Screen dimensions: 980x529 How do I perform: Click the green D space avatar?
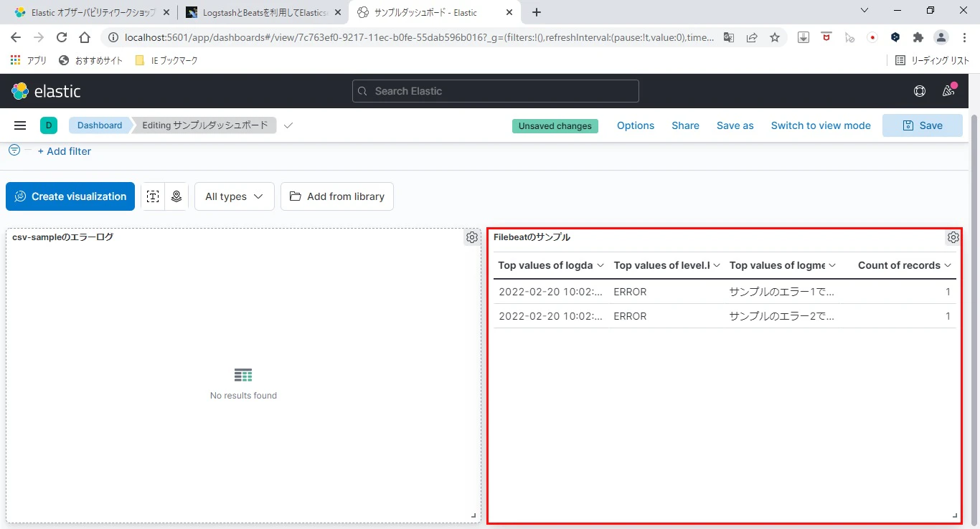(x=49, y=125)
